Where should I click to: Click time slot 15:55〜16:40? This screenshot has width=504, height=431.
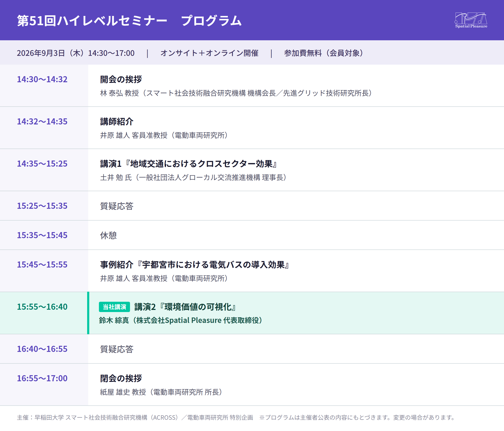(x=42, y=307)
